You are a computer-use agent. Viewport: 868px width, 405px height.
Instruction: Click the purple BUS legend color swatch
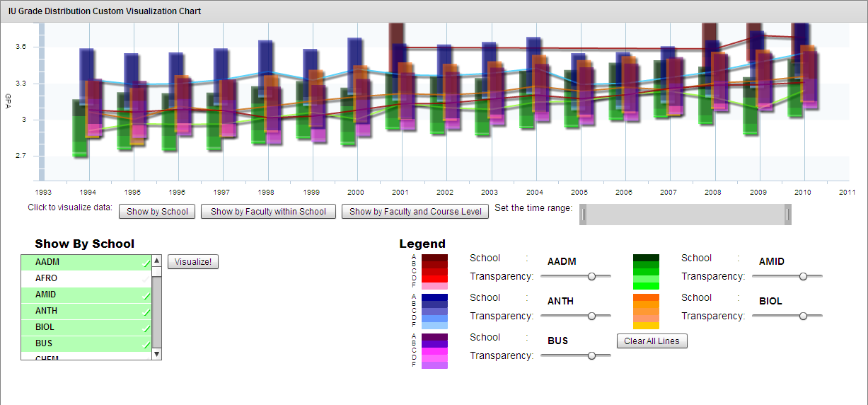pos(434,351)
